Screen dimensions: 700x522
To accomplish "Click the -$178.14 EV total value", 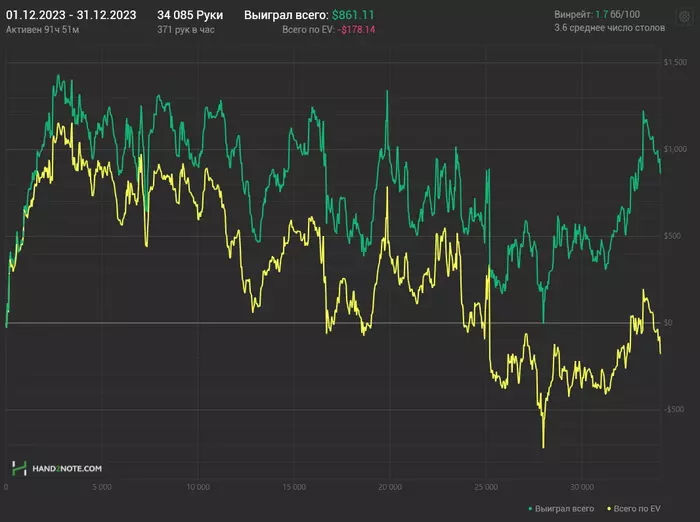I will tap(355, 30).
